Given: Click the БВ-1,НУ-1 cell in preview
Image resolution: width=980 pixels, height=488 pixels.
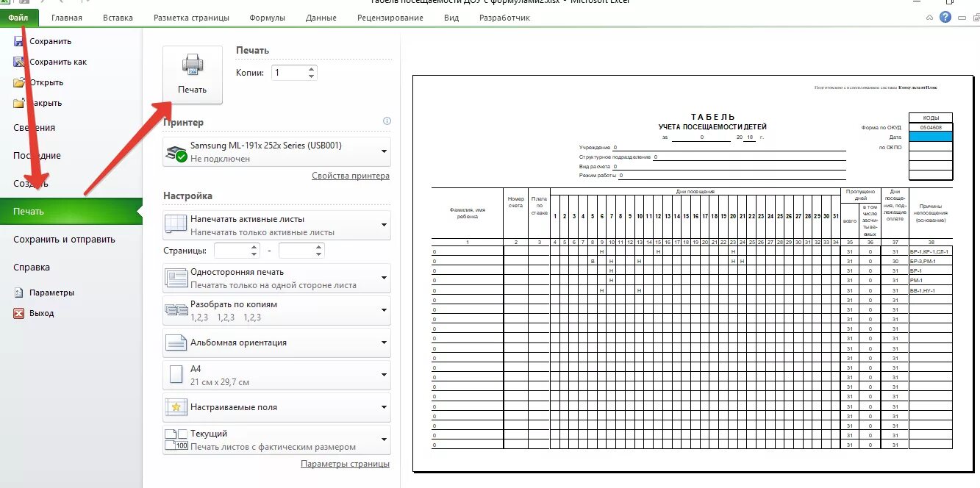Looking at the screenshot, I should [931, 290].
